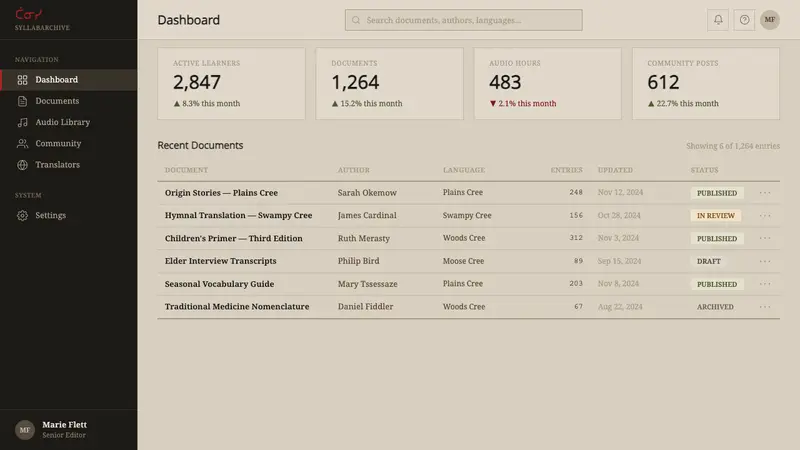Click the Audio Hours 483 card
This screenshot has width=800, height=450.
coord(547,84)
